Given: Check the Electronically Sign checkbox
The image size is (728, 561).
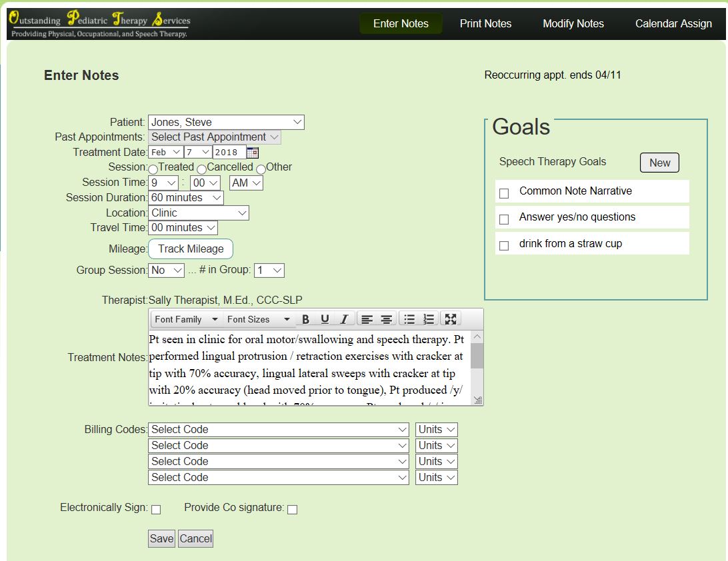Looking at the screenshot, I should tap(156, 510).
